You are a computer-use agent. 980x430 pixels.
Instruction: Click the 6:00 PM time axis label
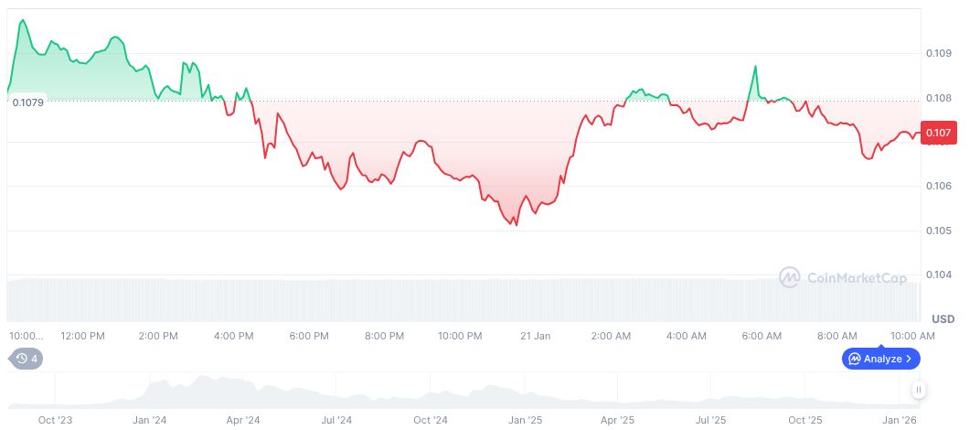(309, 337)
